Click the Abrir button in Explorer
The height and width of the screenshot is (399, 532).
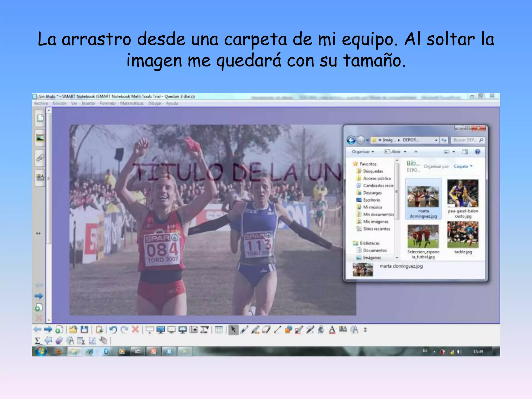[393, 152]
